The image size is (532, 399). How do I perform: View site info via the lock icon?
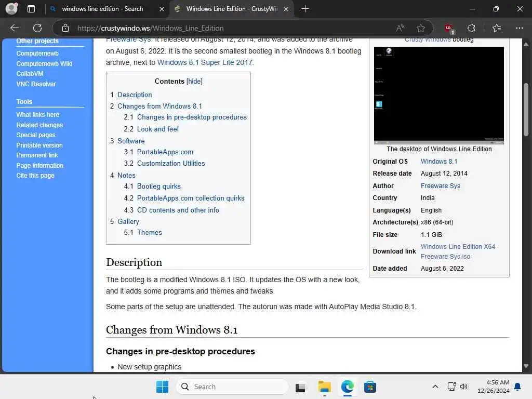coord(65,28)
